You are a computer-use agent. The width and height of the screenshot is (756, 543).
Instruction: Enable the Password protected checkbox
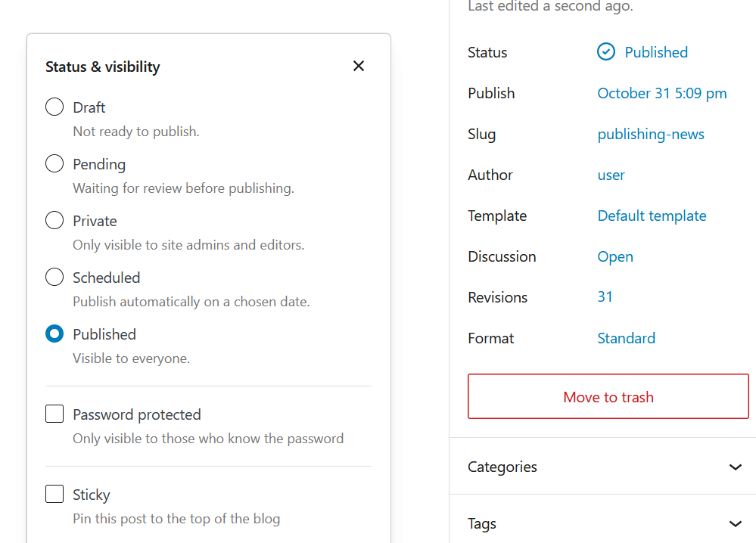pos(54,414)
